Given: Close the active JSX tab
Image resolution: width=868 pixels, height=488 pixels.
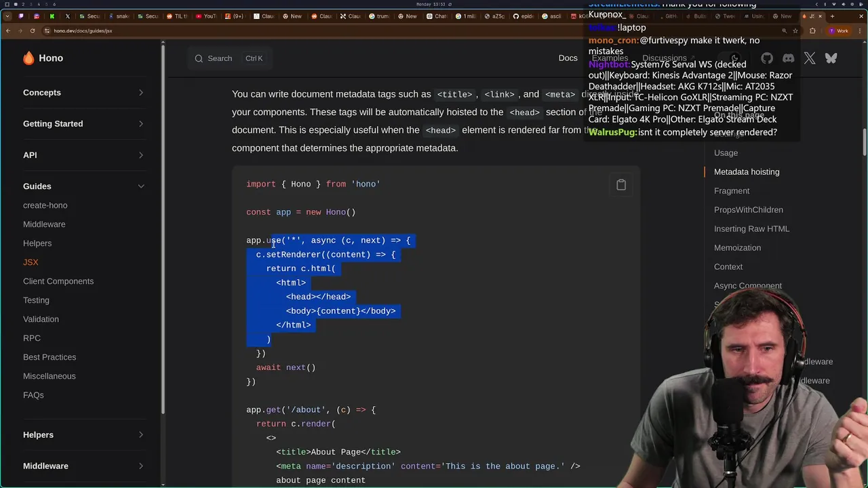Looking at the screenshot, I should click(x=821, y=16).
